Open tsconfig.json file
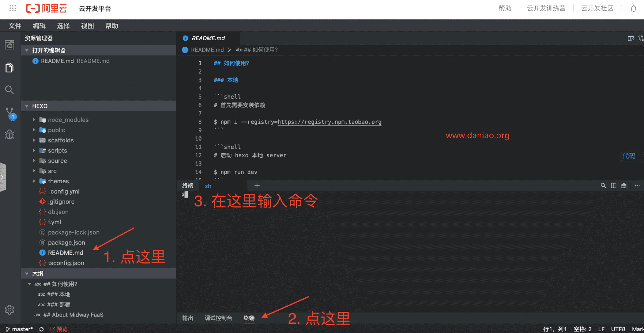644x333 pixels. (x=66, y=263)
